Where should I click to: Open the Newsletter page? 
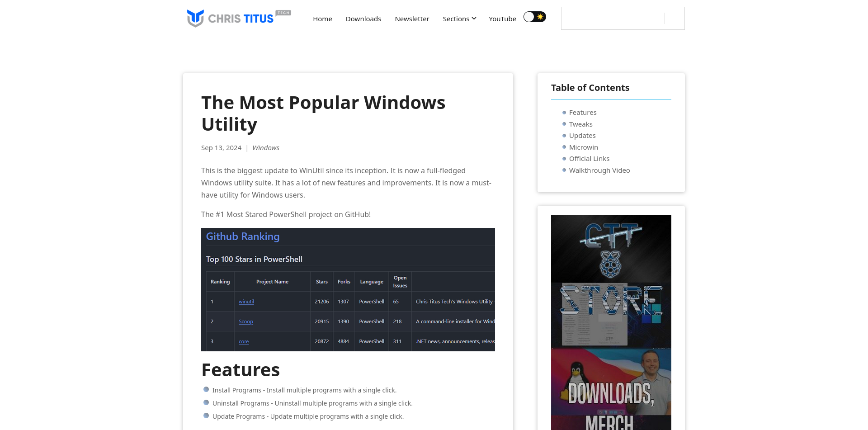(x=412, y=19)
